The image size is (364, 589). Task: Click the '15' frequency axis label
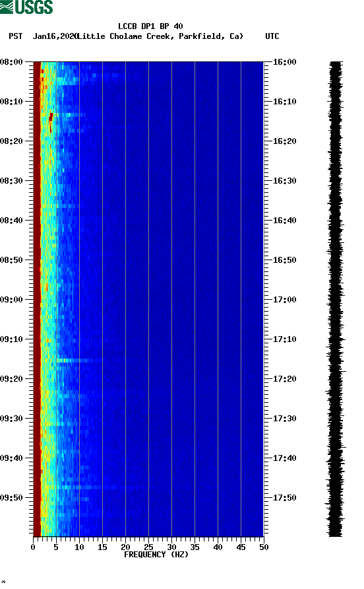pyautogui.click(x=102, y=547)
